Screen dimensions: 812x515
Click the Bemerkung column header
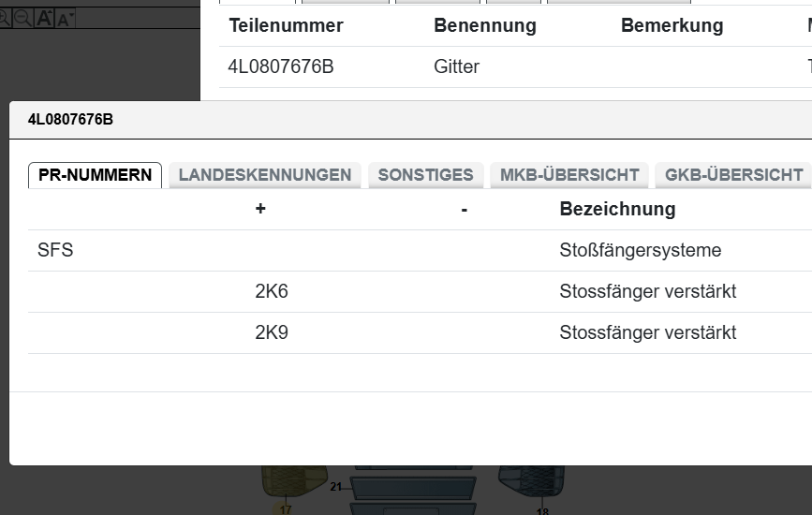pos(672,25)
